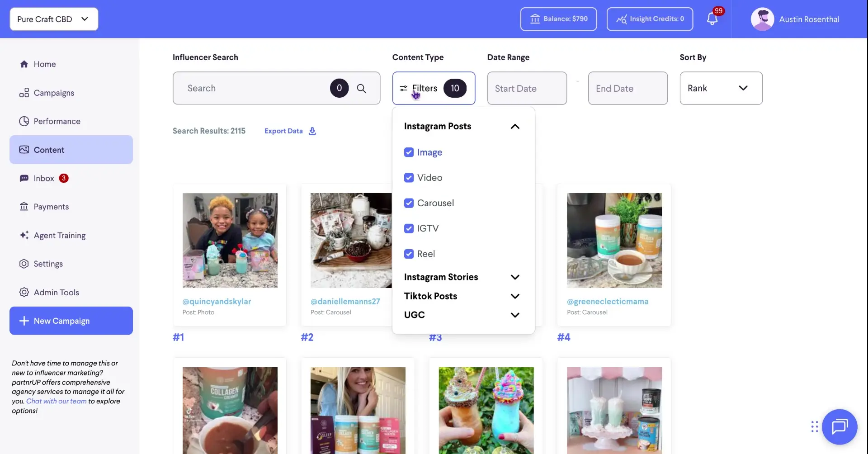The image size is (868, 454).
Task: Open Agent Training
Action: coord(25,235)
